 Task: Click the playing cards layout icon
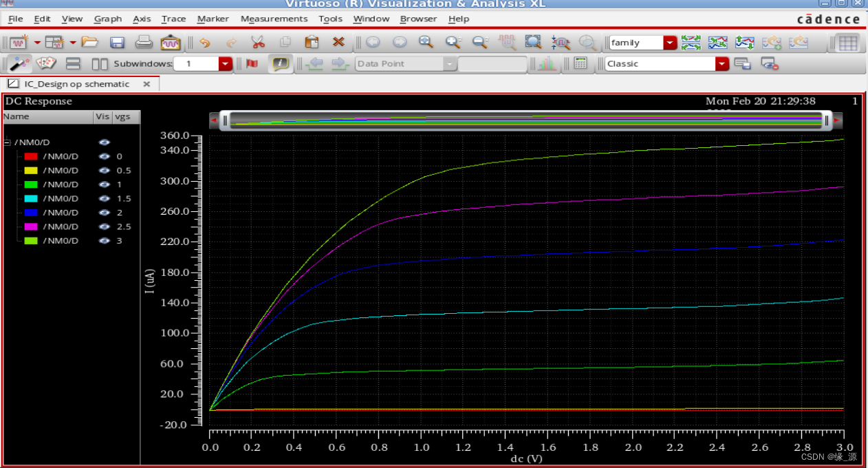(x=45, y=64)
